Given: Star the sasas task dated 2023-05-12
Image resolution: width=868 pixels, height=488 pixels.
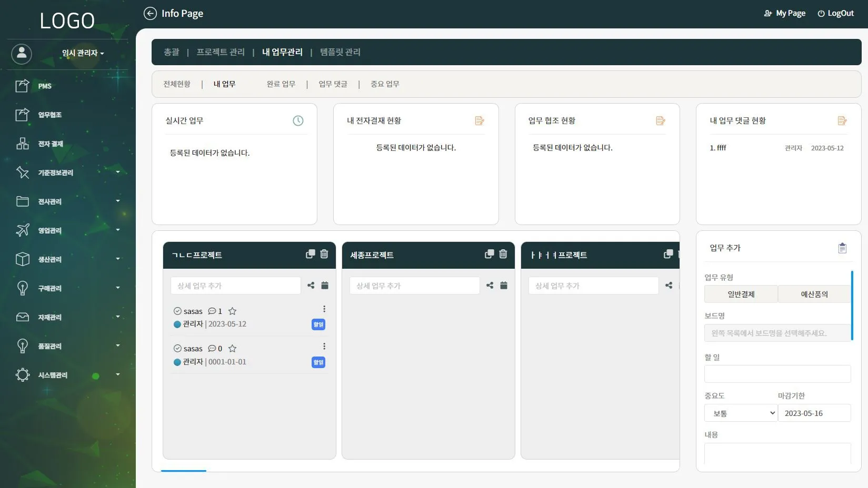Looking at the screenshot, I should click(x=232, y=311).
